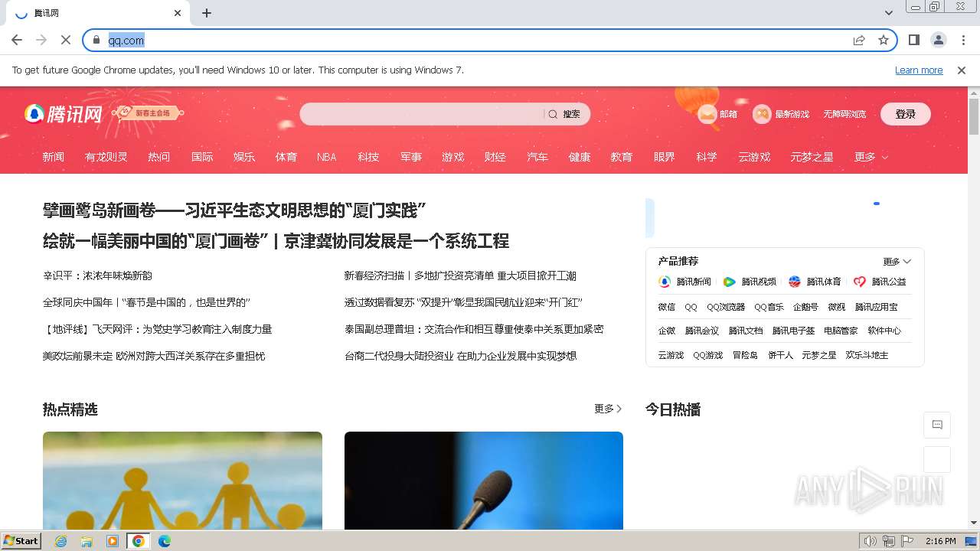Open the microphone thumbnail article
980x551 pixels.
pyautogui.click(x=484, y=481)
